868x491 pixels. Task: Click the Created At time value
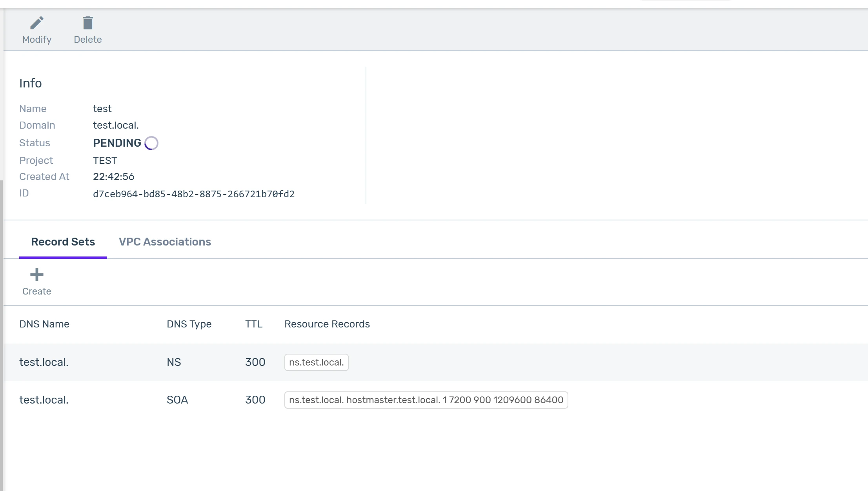(x=114, y=176)
